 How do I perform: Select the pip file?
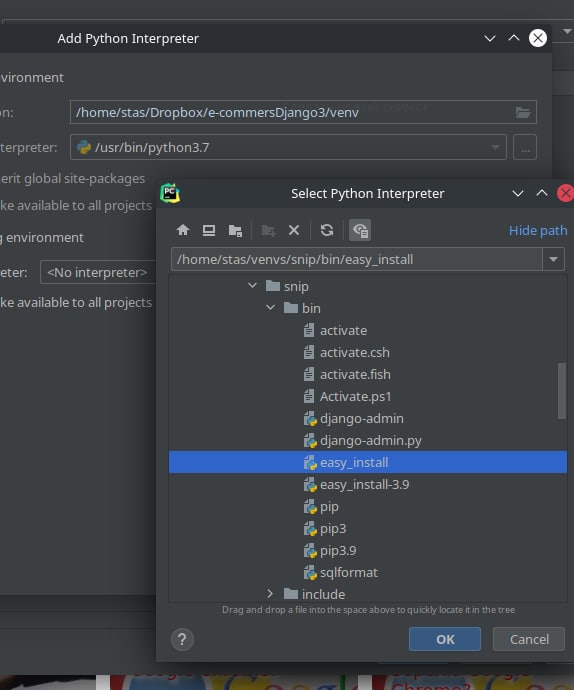pos(368,506)
